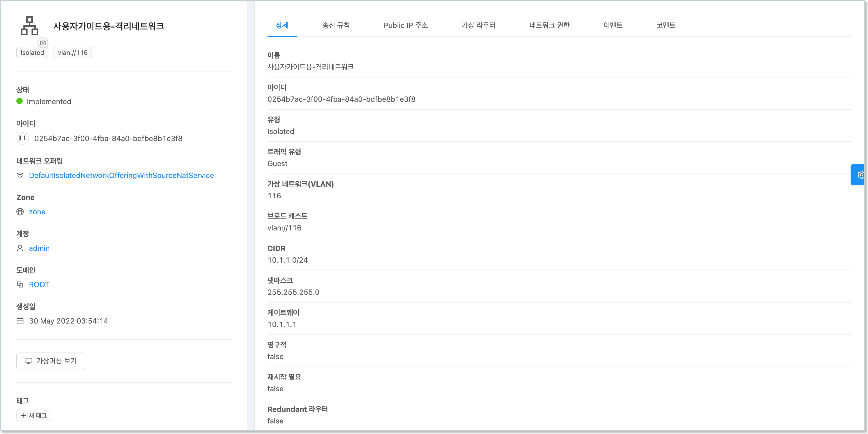This screenshot has height=434, width=868.
Task: Open DefaultIsolatedNetworkOfferingWithSourceNatService link
Action: (121, 175)
